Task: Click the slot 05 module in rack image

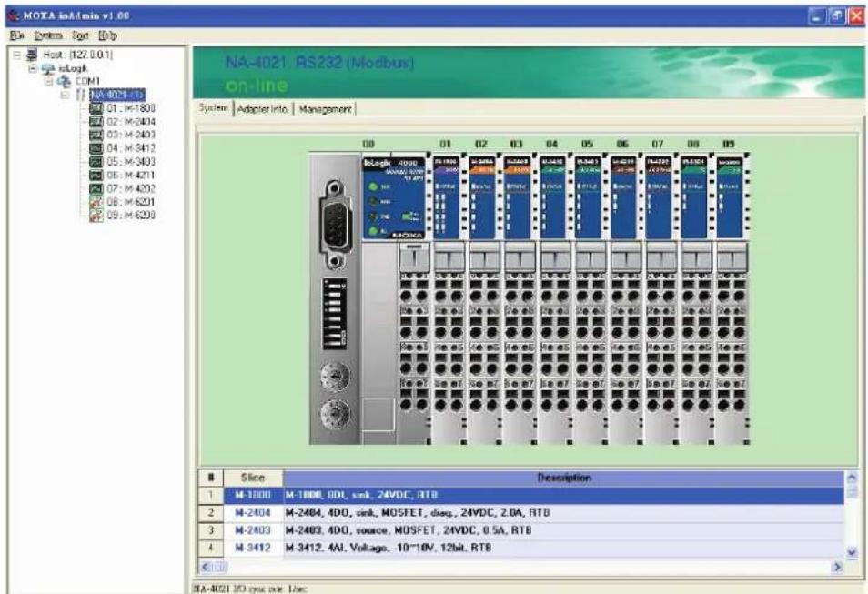Action: tap(589, 299)
